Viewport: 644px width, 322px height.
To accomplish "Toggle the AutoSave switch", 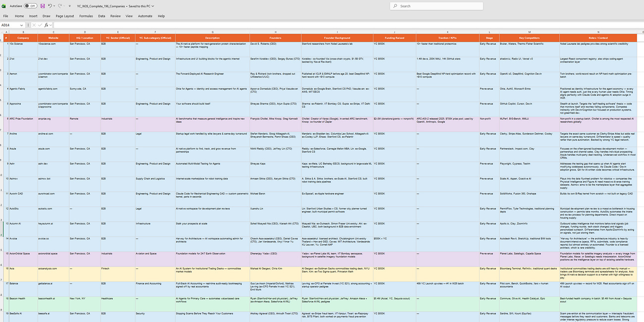I will pos(30,6).
